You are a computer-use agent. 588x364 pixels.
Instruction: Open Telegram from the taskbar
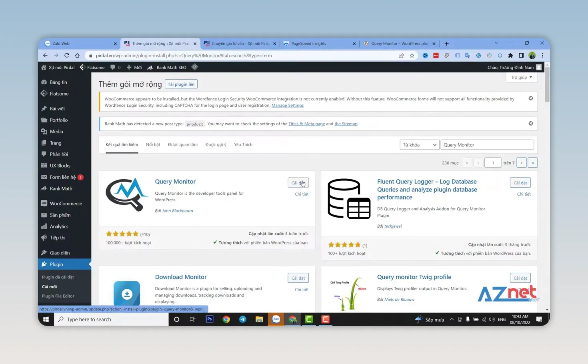(x=243, y=319)
